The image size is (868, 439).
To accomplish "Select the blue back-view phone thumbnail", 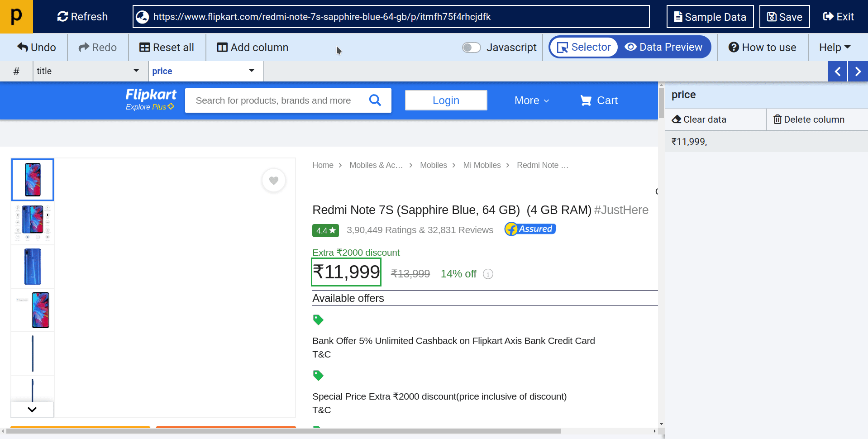I will 33,267.
